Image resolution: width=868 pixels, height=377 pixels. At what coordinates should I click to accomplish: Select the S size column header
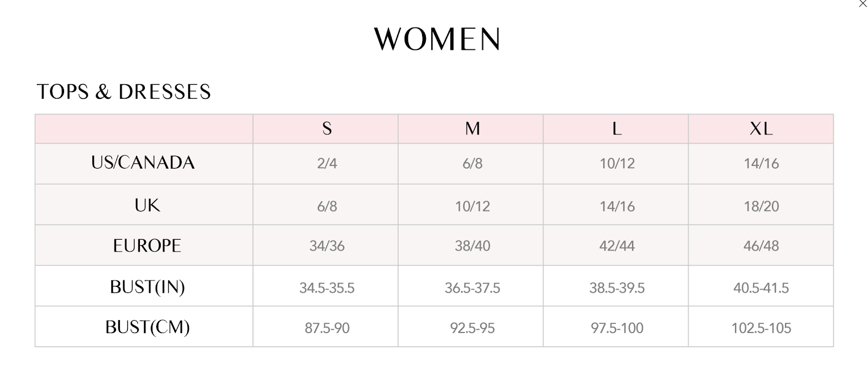[x=327, y=129]
